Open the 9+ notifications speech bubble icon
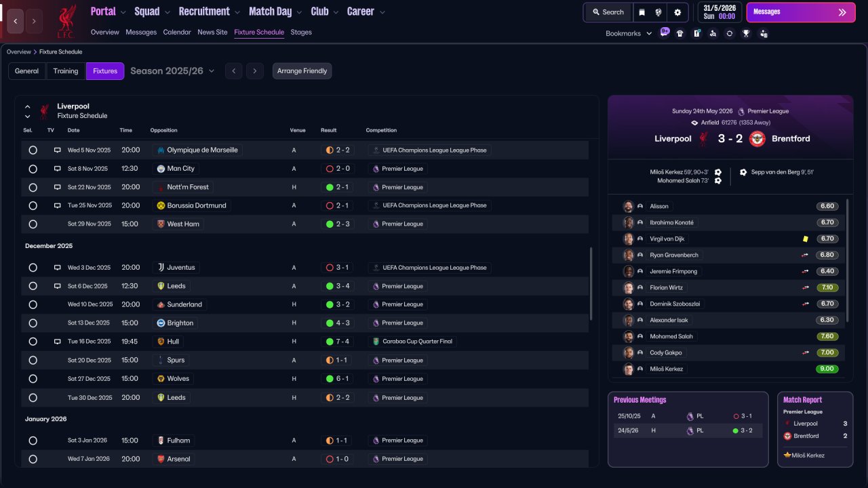This screenshot has width=868, height=488. [665, 33]
